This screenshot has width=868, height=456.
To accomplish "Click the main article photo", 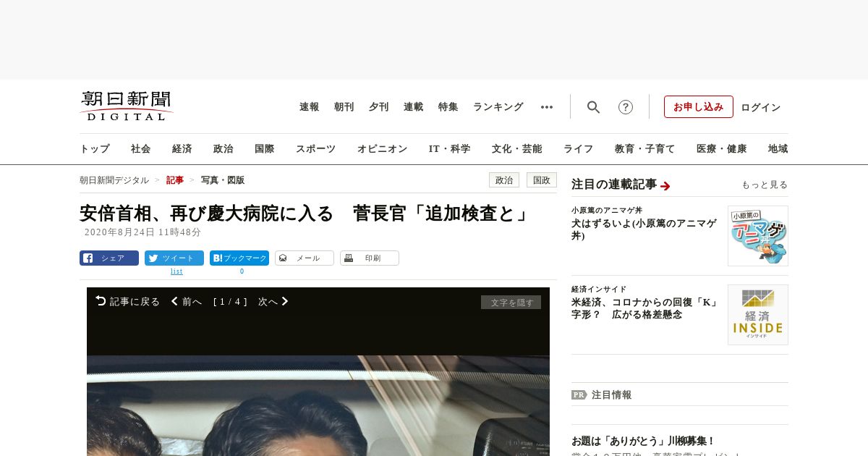I will point(318,405).
